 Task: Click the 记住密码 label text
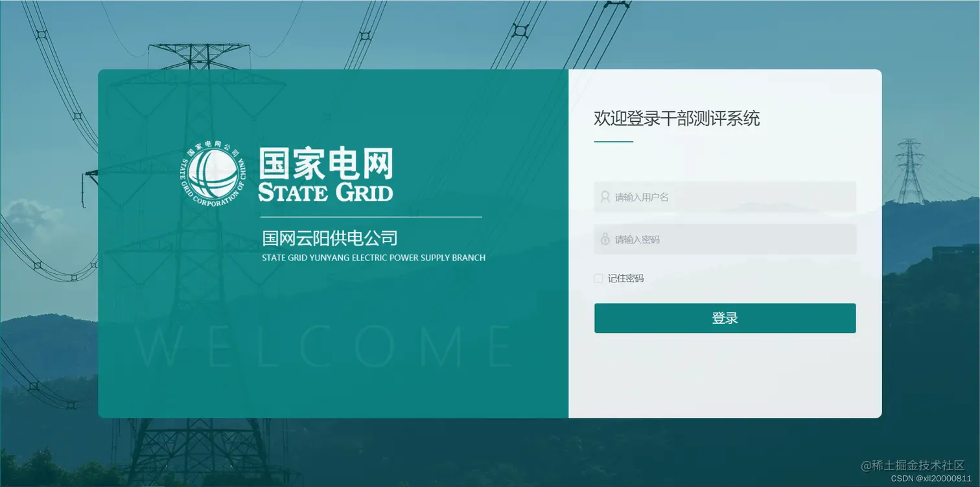coord(625,278)
